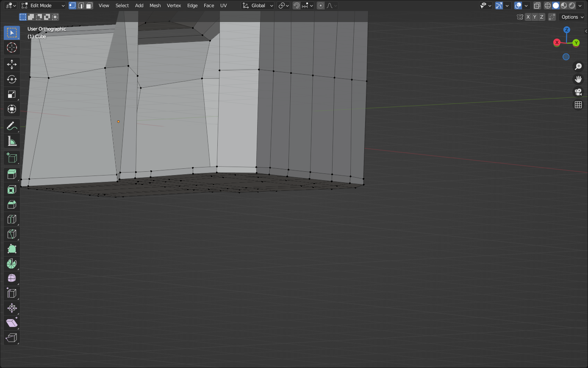Screen dimensions: 588x368
Task: Open the Mesh menu
Action: point(155,6)
